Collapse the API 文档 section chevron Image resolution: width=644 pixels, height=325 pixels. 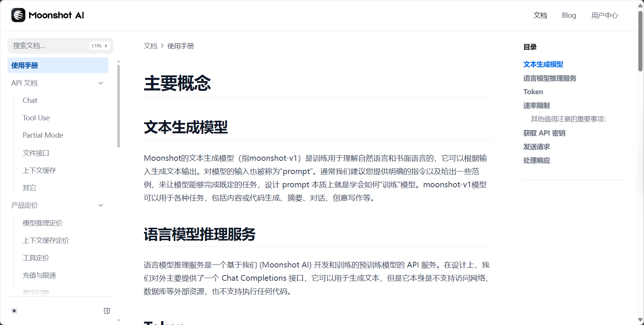pyautogui.click(x=101, y=83)
